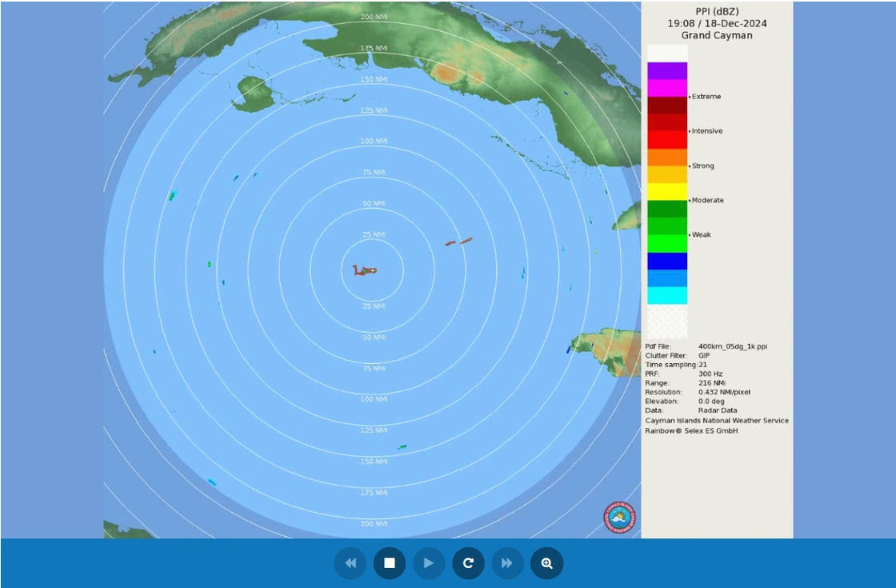
Task: Click the purple Extreme color swatch
Action: [666, 72]
